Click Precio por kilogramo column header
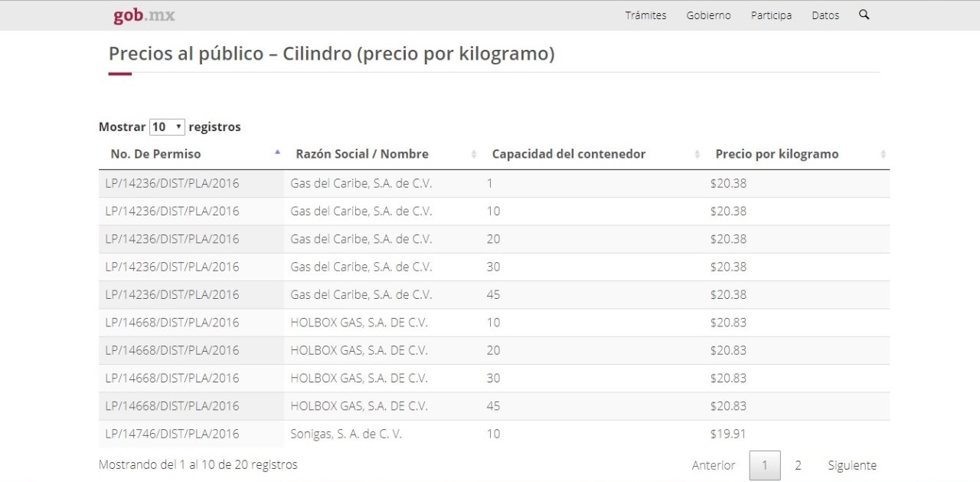Viewport: 980px width, 482px height. pos(776,154)
